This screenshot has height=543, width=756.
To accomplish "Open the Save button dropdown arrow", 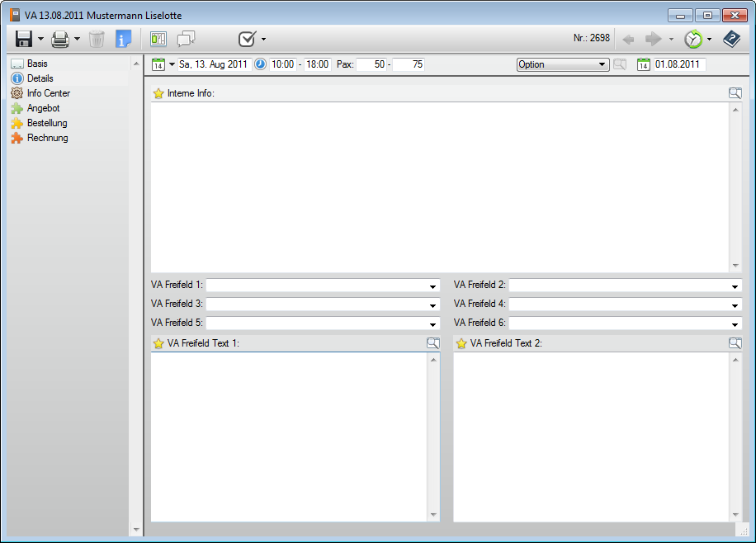I will click(x=40, y=39).
